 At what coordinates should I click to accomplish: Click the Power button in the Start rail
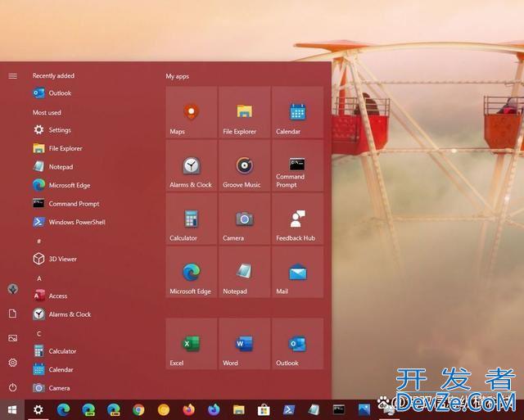coord(13,387)
